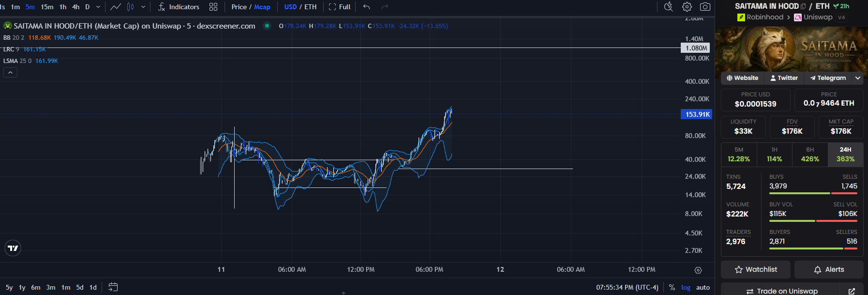Expand more links chevron next to Telegram
The image size is (868, 295).
click(x=858, y=78)
